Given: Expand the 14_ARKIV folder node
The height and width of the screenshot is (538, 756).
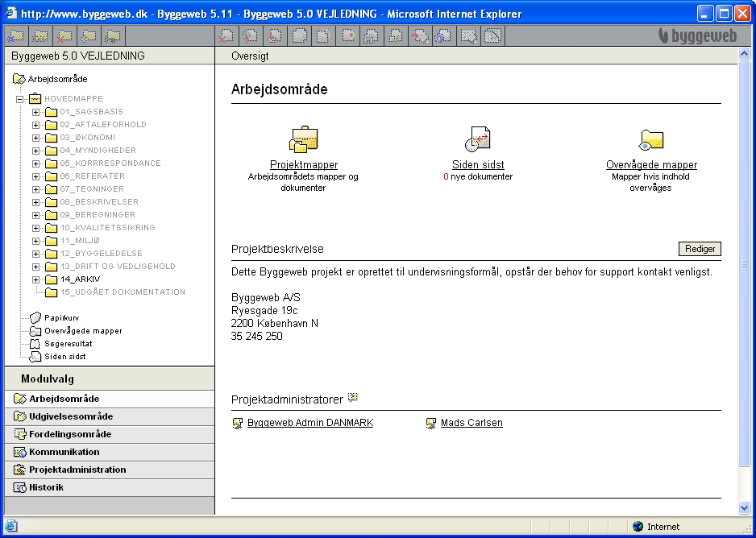Looking at the screenshot, I should pos(35,279).
